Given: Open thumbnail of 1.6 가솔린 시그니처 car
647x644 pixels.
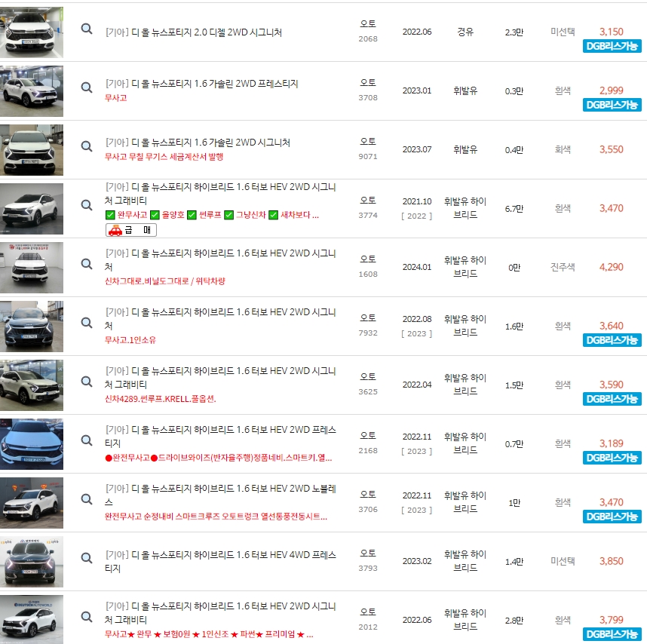Looking at the screenshot, I should [32, 150].
